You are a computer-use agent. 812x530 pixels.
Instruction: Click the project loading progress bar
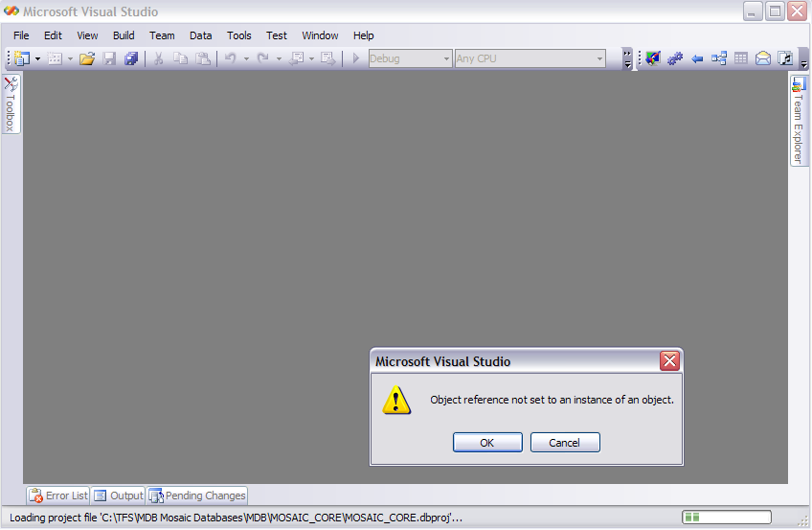click(727, 517)
